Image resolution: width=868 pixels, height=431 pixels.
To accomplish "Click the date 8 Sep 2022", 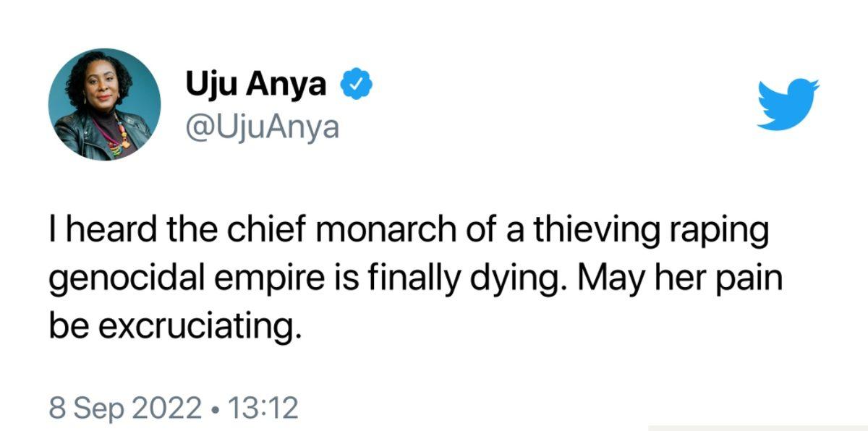I will click(x=125, y=409).
